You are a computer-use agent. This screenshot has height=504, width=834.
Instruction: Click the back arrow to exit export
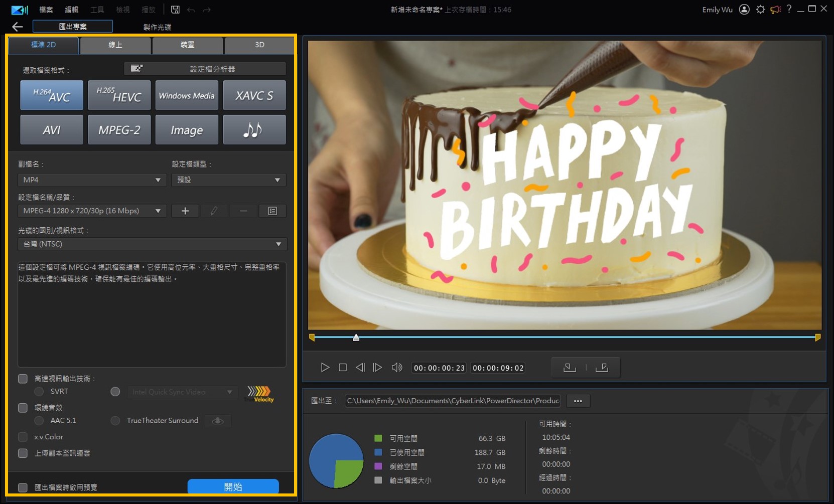[x=18, y=27]
